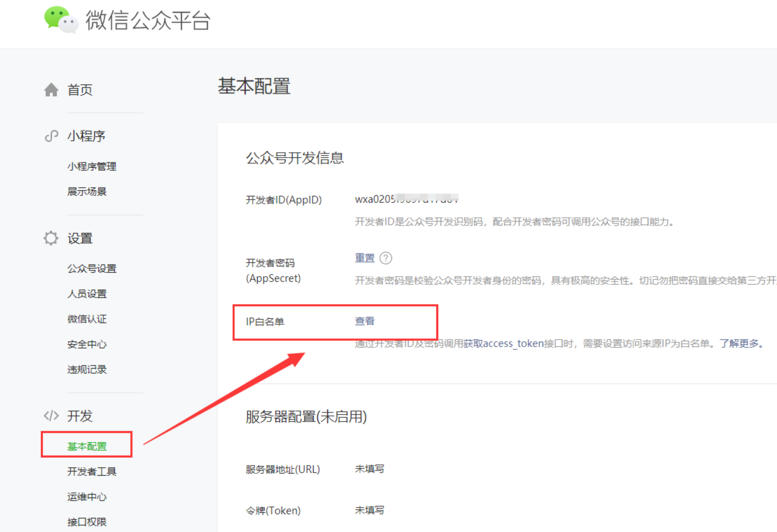The width and height of the screenshot is (777, 532).
Task: Open the 获取access_token link
Action: coord(503,343)
